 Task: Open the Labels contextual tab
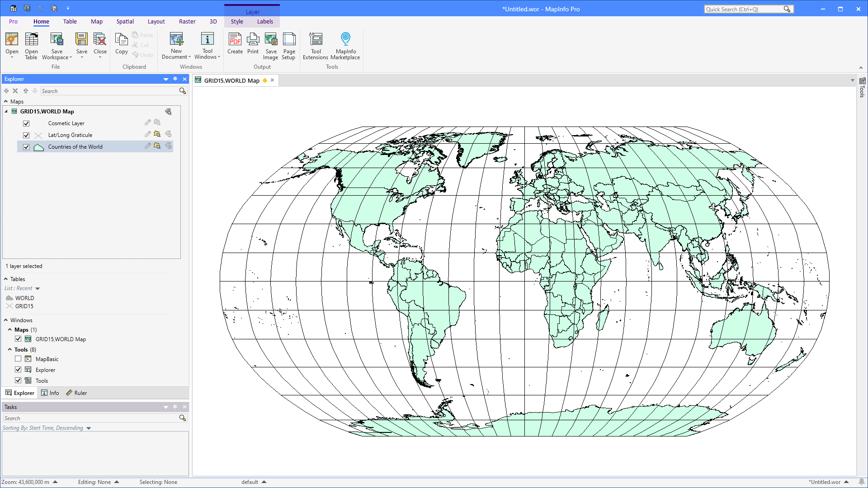click(265, 21)
